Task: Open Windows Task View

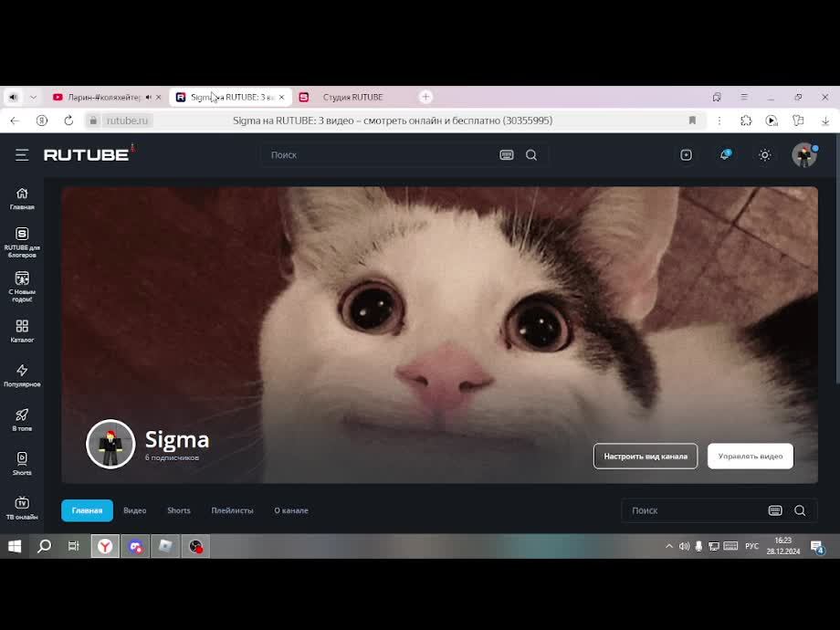Action: (74, 546)
